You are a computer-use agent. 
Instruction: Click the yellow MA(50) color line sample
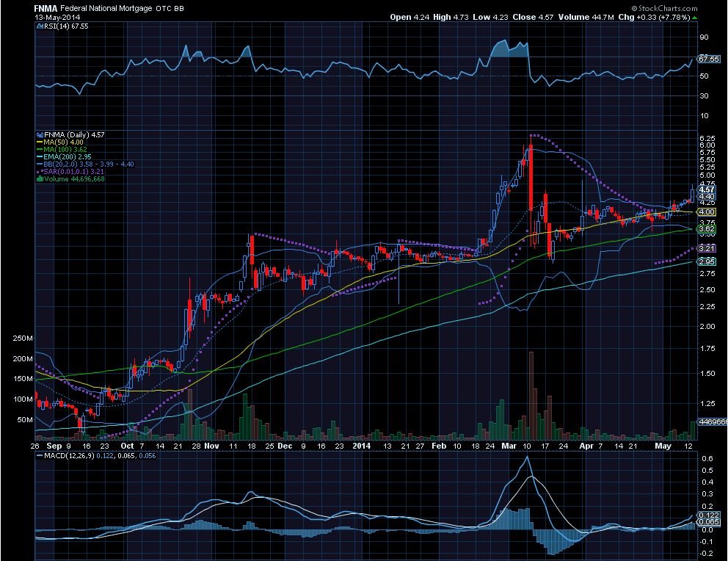pyautogui.click(x=40, y=142)
